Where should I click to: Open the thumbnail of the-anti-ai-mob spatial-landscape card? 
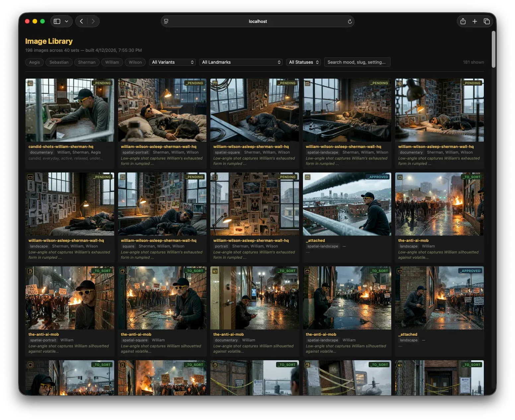point(347,298)
